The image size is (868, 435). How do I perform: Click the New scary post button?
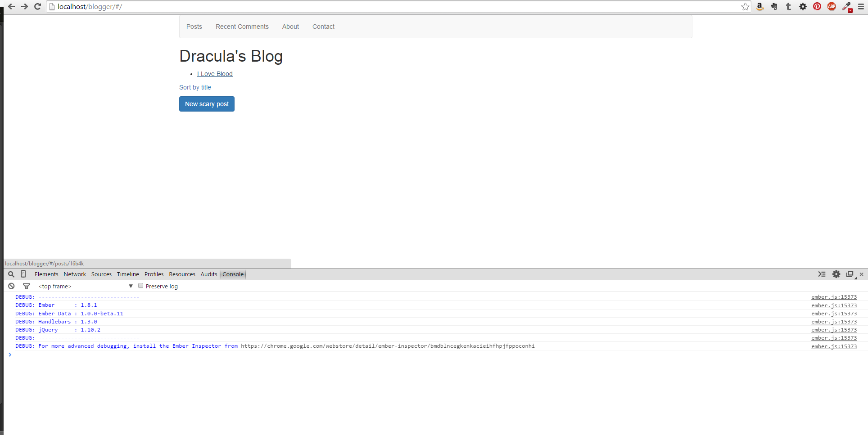[207, 104]
